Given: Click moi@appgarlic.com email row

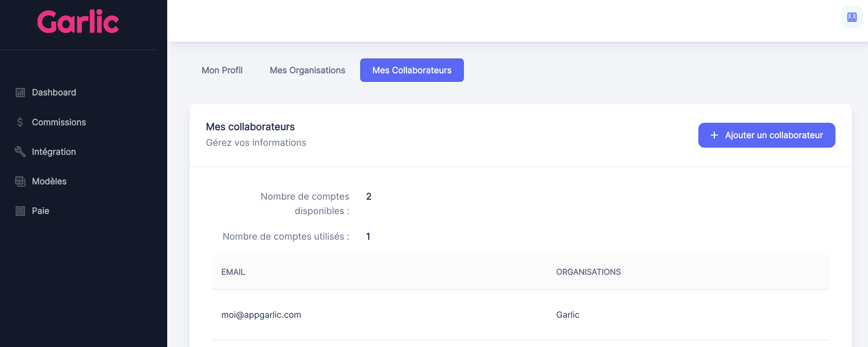Looking at the screenshot, I should (261, 315).
